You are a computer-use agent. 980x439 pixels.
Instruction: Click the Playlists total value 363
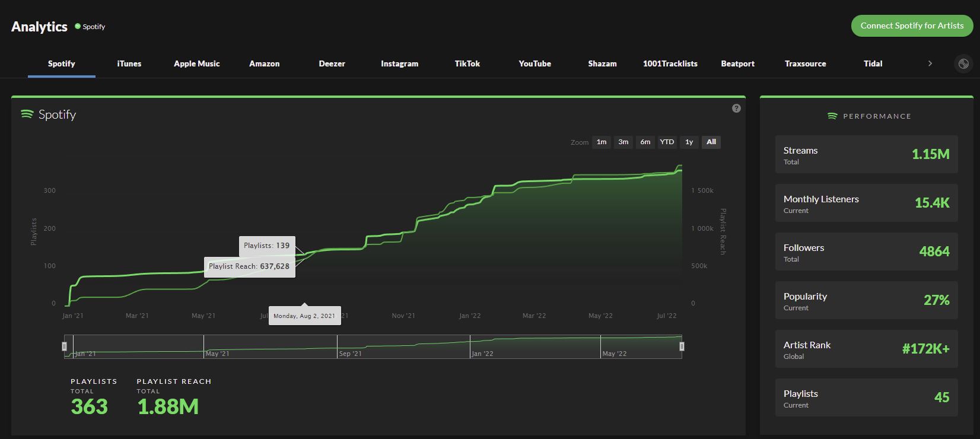click(x=89, y=407)
